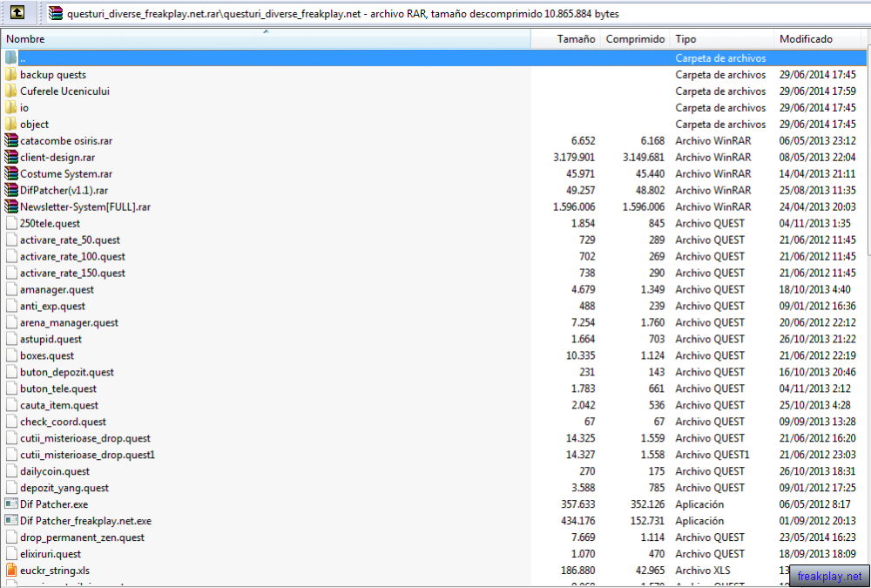Click the 3.179.901 size value of client-design.rar
871x588 pixels.
pyautogui.click(x=574, y=158)
